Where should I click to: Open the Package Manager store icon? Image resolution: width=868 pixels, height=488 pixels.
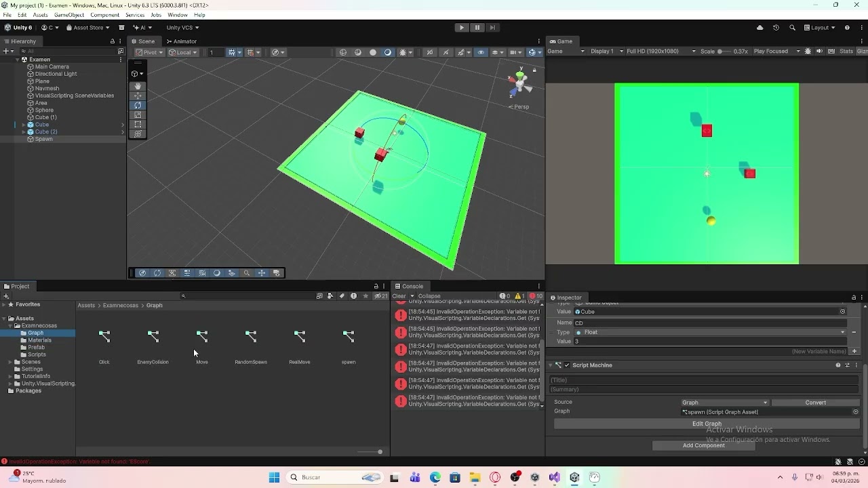coord(121,28)
